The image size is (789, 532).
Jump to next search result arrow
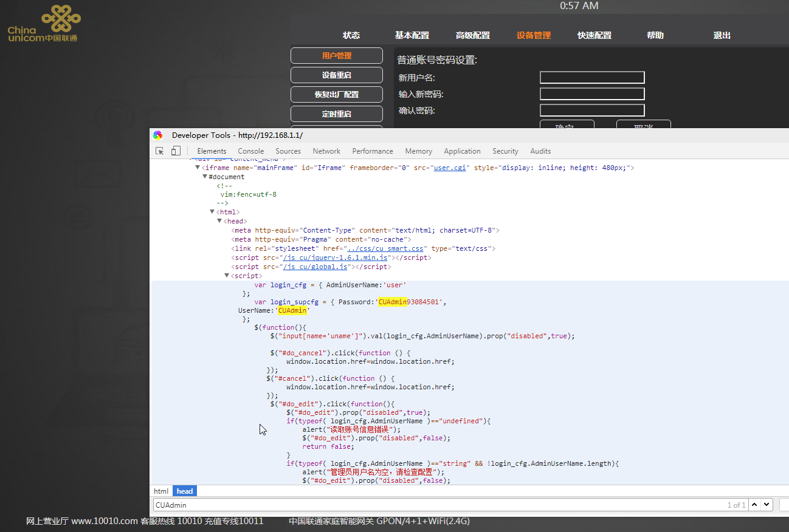click(x=767, y=505)
